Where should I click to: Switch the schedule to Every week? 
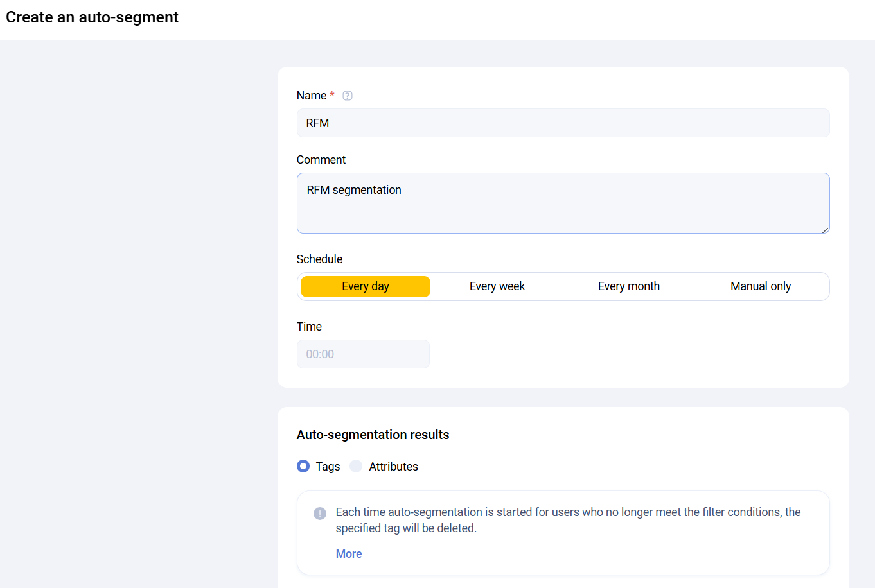497,286
